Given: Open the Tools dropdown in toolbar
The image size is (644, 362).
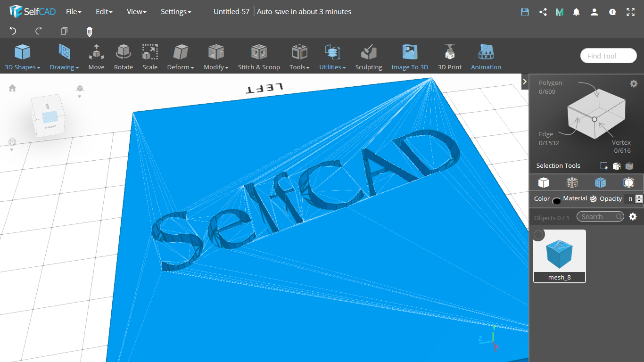Looking at the screenshot, I should pos(299,57).
